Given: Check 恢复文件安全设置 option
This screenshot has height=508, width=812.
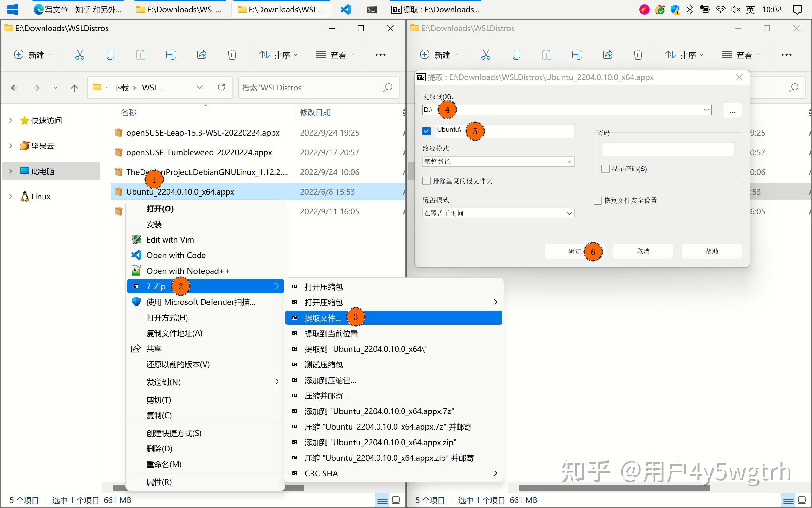Looking at the screenshot, I should [598, 201].
